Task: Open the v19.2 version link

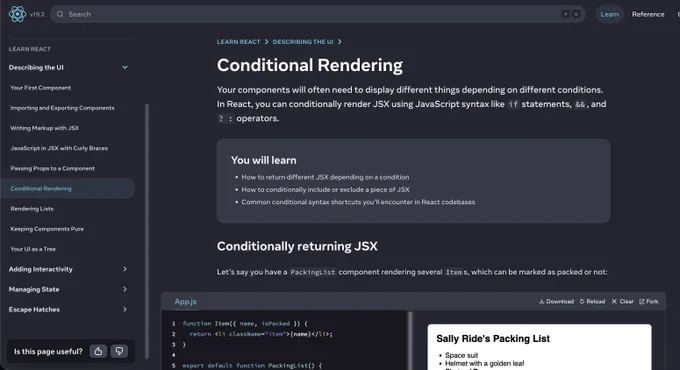Action: pos(37,14)
